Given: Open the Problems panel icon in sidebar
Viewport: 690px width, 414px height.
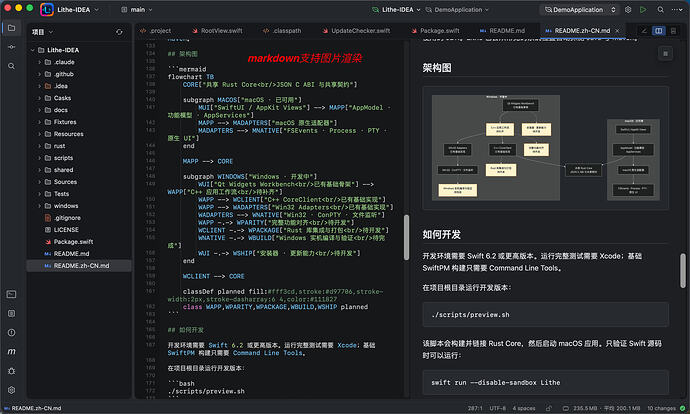Looking at the screenshot, I should [11, 333].
